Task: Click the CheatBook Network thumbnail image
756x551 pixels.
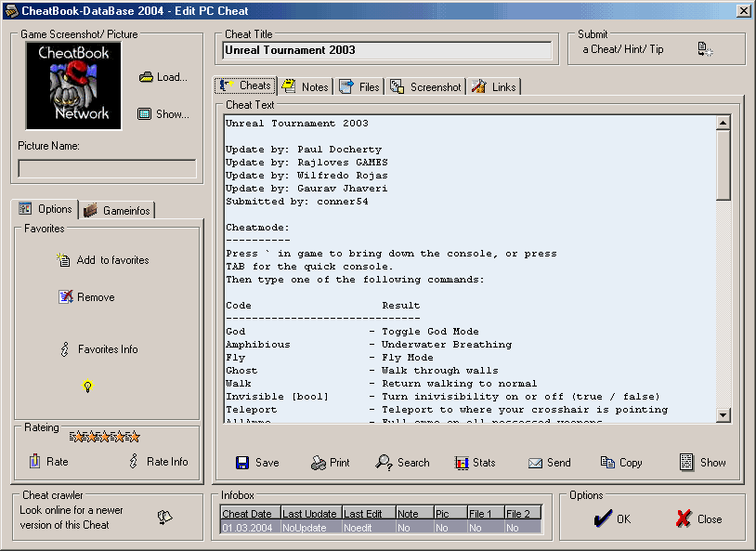Action: (73, 85)
